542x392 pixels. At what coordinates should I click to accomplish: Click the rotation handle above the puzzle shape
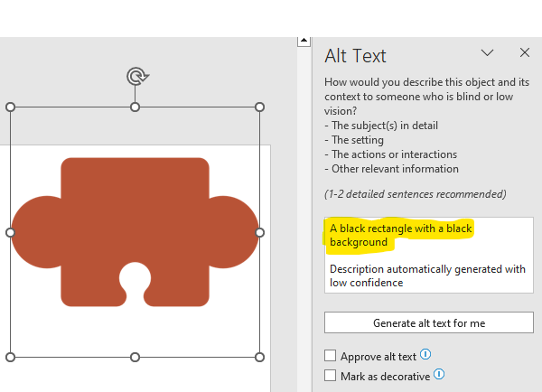(137, 77)
